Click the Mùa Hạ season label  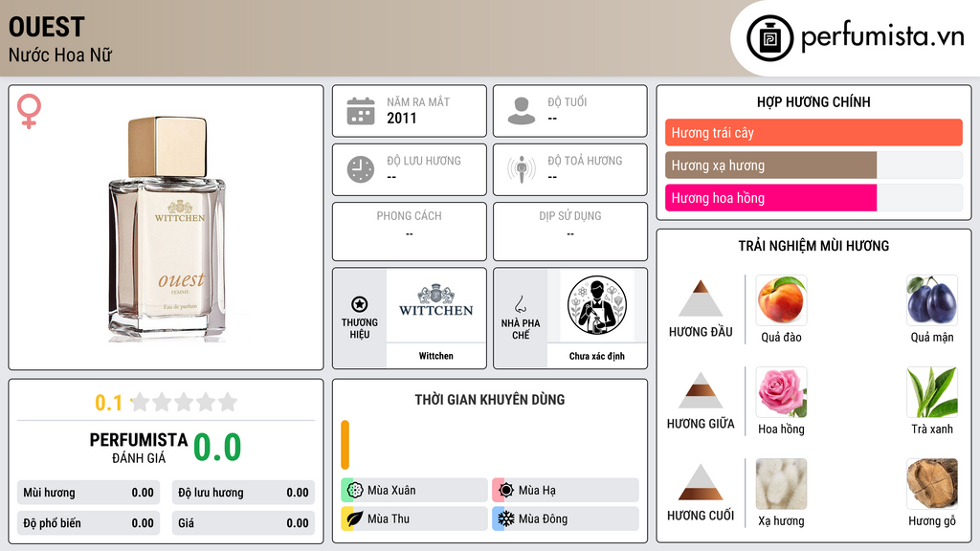(x=537, y=491)
